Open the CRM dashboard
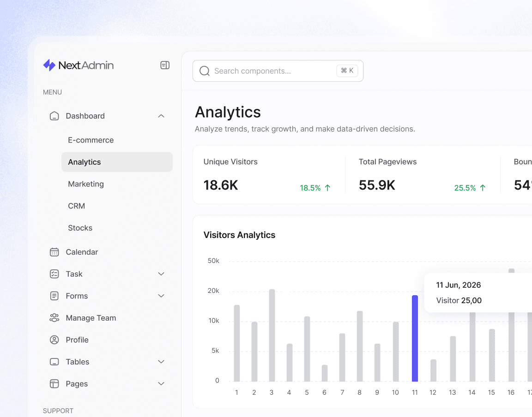This screenshot has width=532, height=417. (x=76, y=206)
